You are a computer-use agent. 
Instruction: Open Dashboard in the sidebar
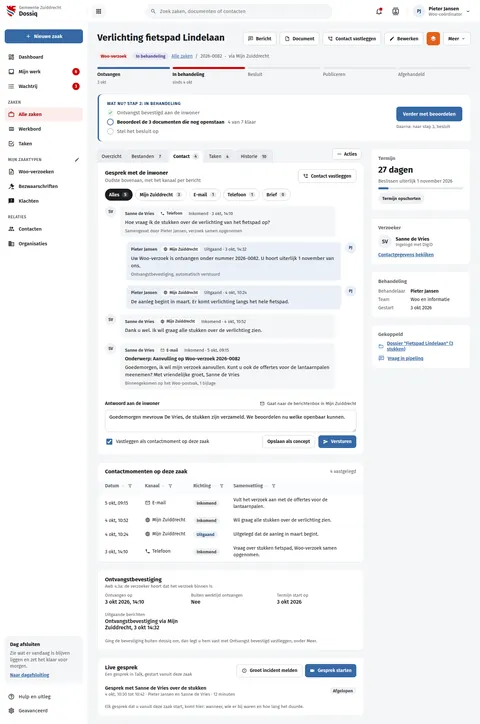44,57
